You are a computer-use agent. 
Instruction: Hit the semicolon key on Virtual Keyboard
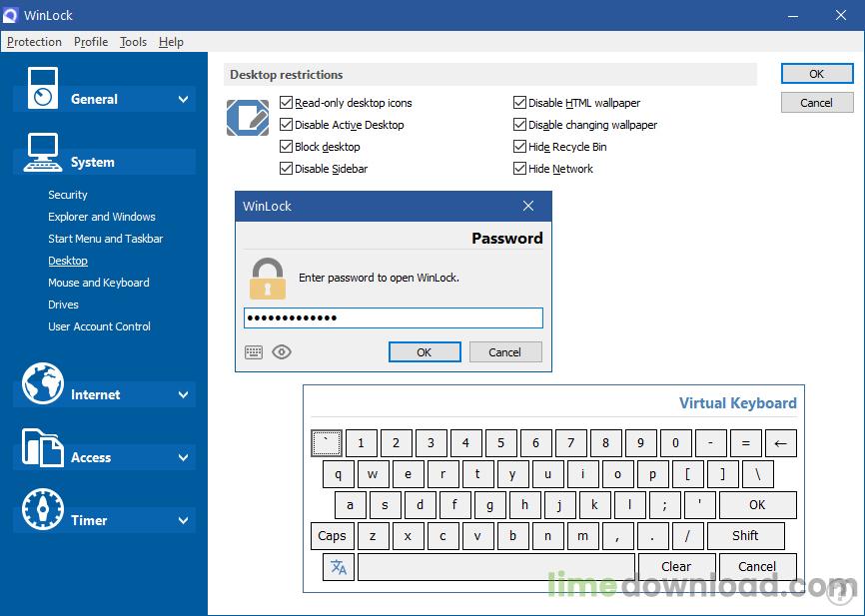click(665, 505)
